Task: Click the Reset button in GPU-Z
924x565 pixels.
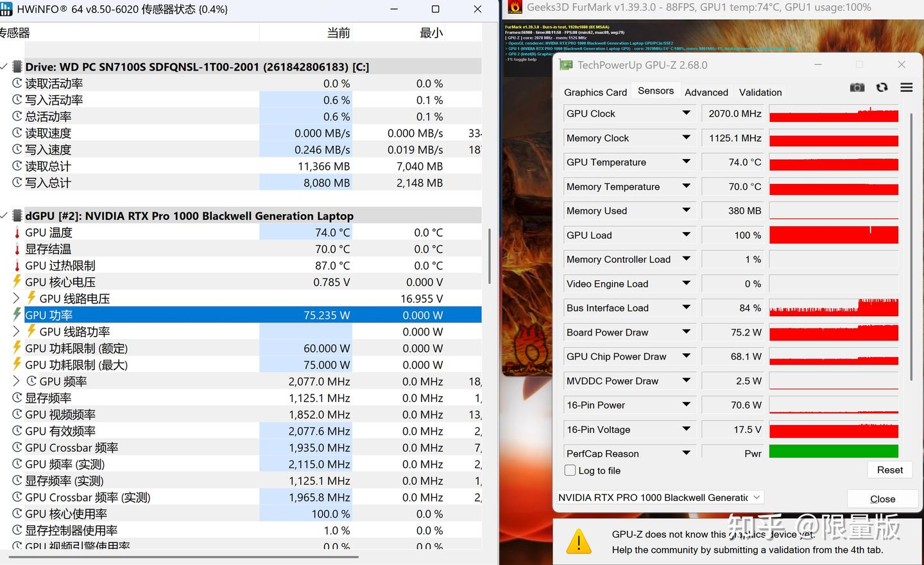Action: (x=890, y=470)
